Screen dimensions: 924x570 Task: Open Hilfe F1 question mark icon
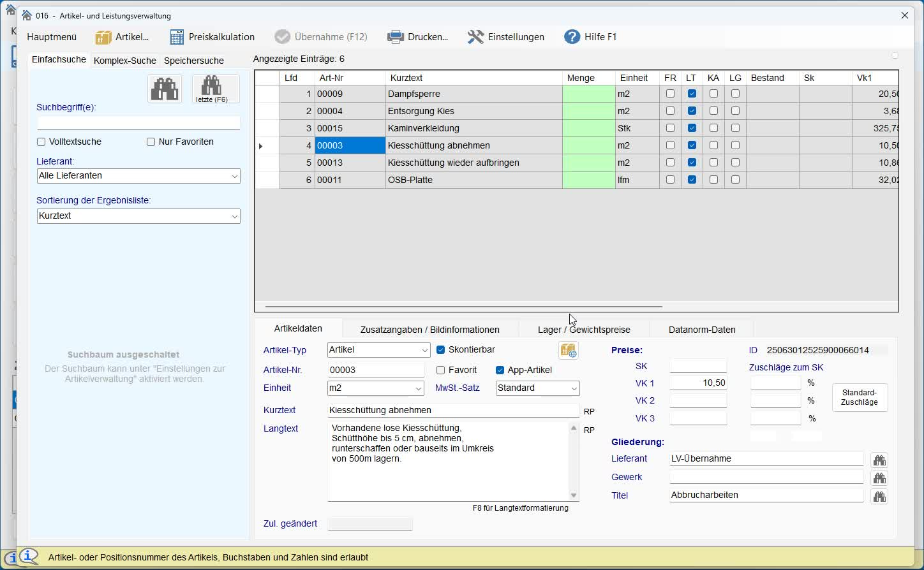pyautogui.click(x=572, y=37)
